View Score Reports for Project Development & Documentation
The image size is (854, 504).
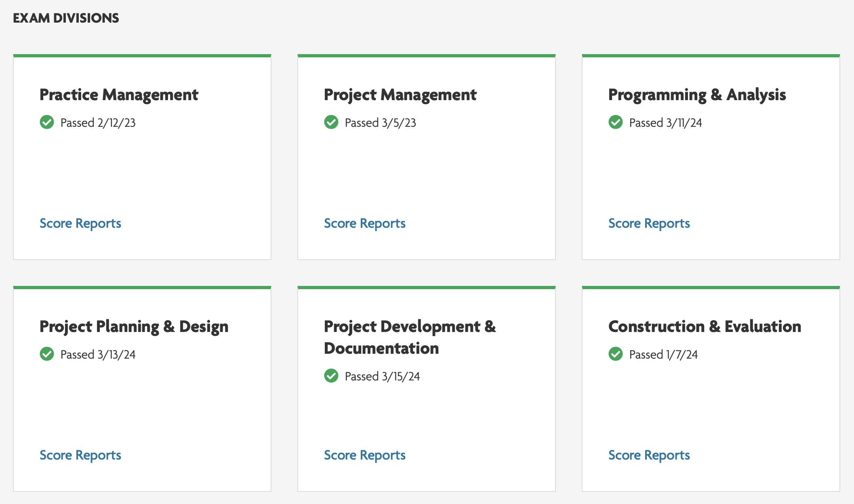tap(365, 455)
